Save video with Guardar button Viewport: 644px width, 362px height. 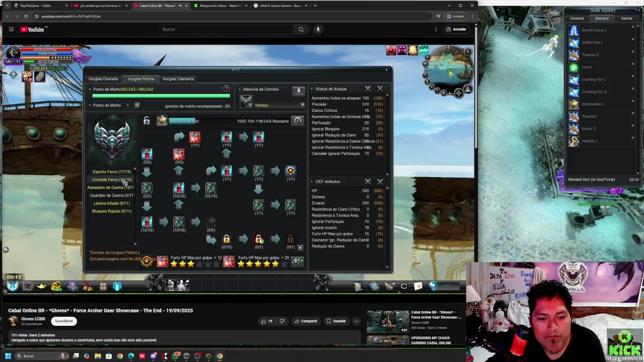pos(336,321)
